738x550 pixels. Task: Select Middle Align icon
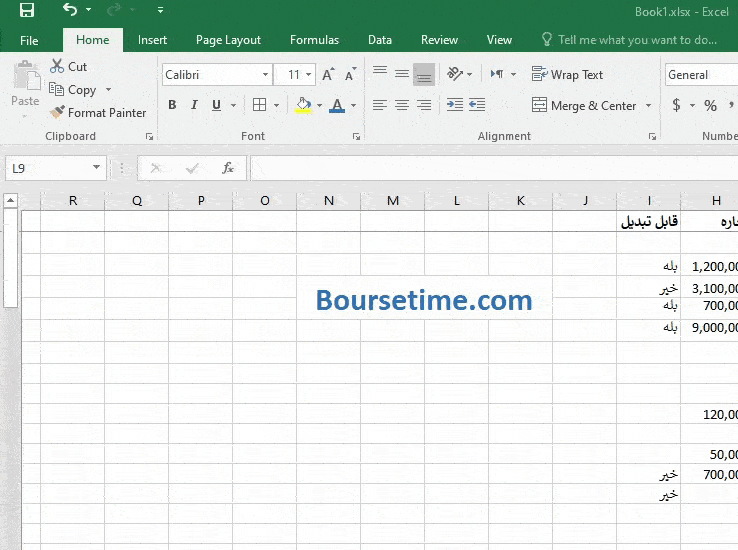[x=402, y=73]
